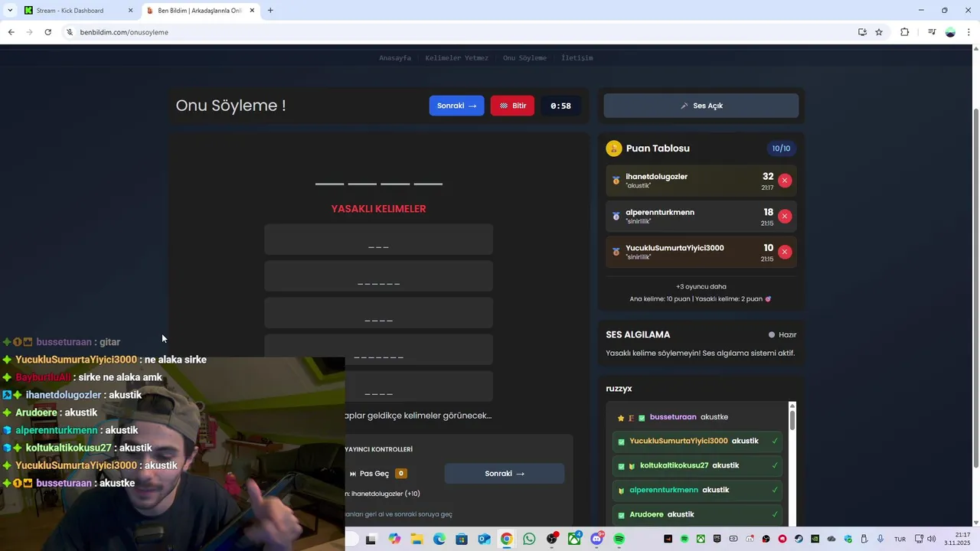Screen dimensions: 980x551
Task: Open a new browser tab
Action: click(x=270, y=11)
